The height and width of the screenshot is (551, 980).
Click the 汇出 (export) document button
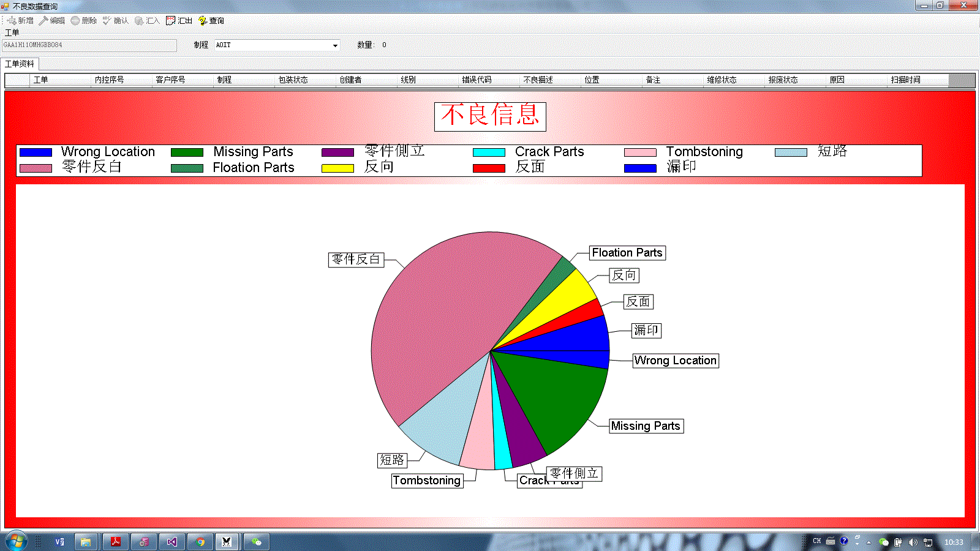point(179,21)
